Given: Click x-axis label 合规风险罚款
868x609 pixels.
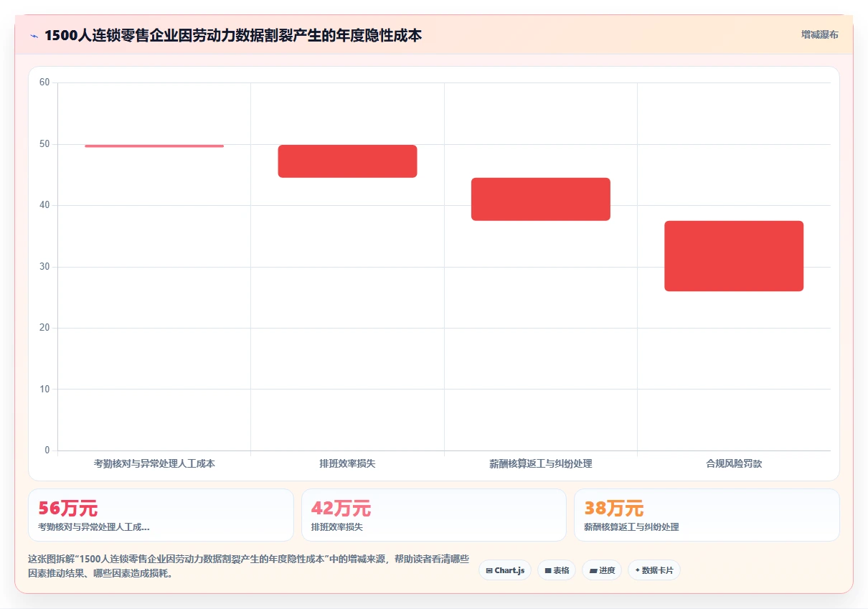Looking at the screenshot, I should 734,464.
